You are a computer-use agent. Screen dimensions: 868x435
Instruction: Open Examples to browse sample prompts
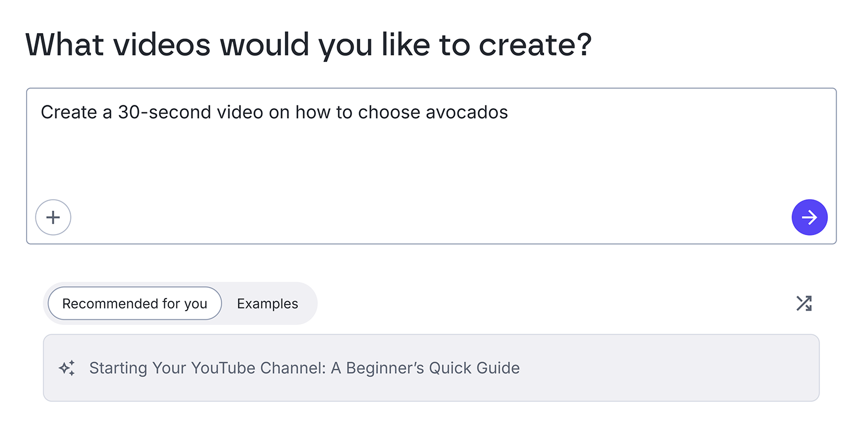click(x=267, y=304)
